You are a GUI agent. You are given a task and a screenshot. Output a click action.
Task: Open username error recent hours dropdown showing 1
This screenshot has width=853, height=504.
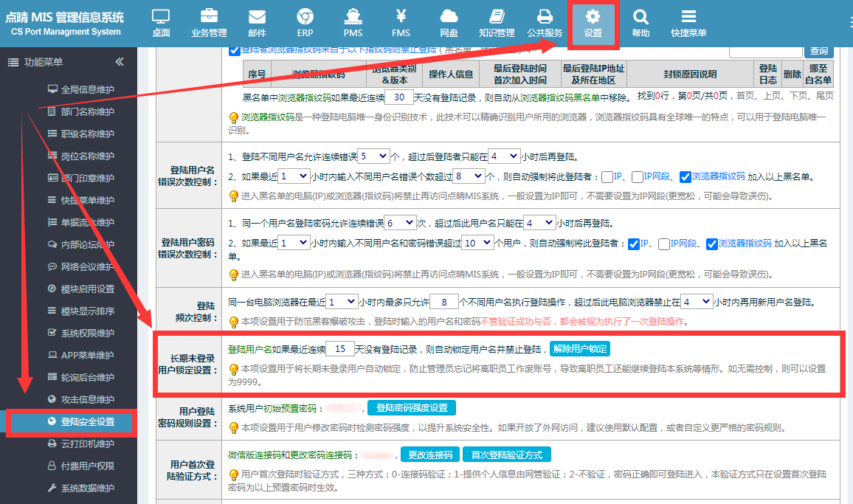tap(294, 176)
